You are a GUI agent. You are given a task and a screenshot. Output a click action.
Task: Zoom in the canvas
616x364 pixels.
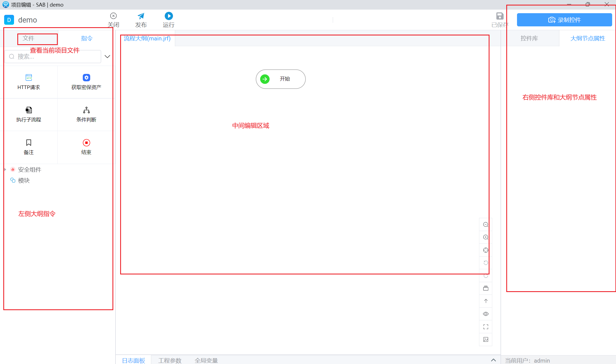coord(486,237)
